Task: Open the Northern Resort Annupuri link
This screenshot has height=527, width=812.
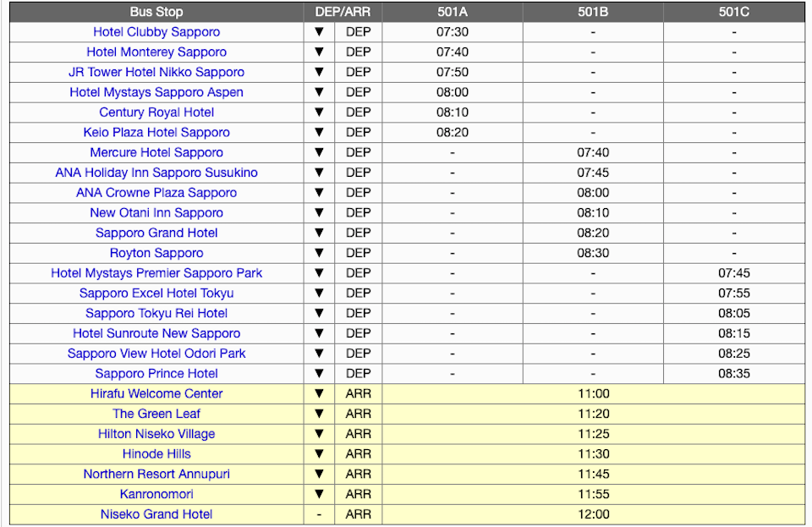Action: click(x=156, y=475)
